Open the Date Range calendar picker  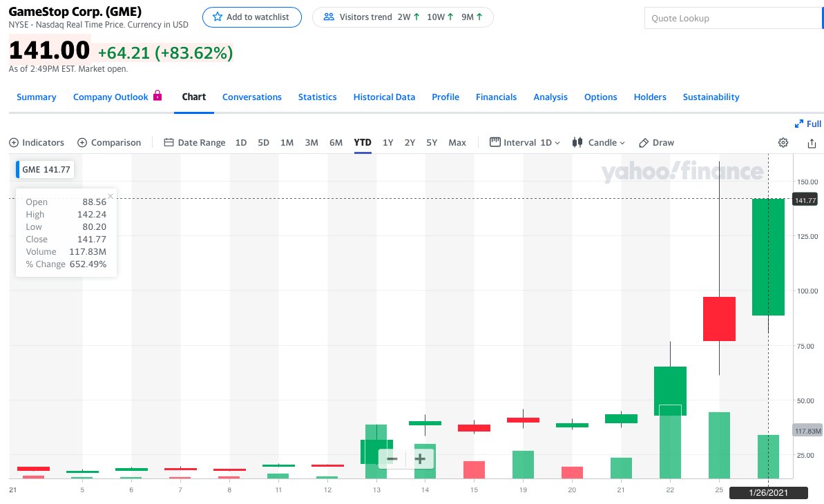pyautogui.click(x=195, y=143)
